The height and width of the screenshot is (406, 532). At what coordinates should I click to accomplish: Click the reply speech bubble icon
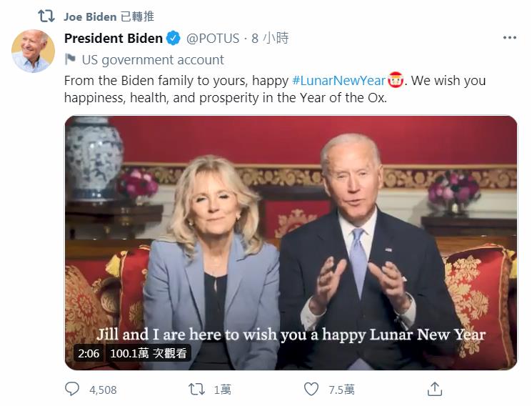[72, 389]
